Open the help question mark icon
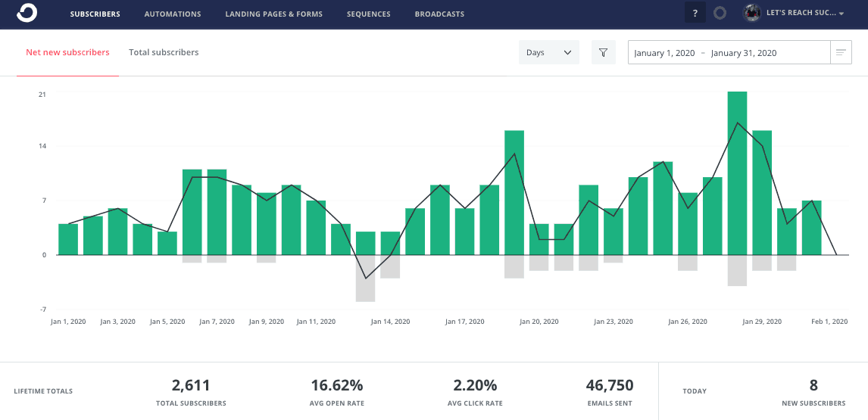868x420 pixels. [695, 13]
